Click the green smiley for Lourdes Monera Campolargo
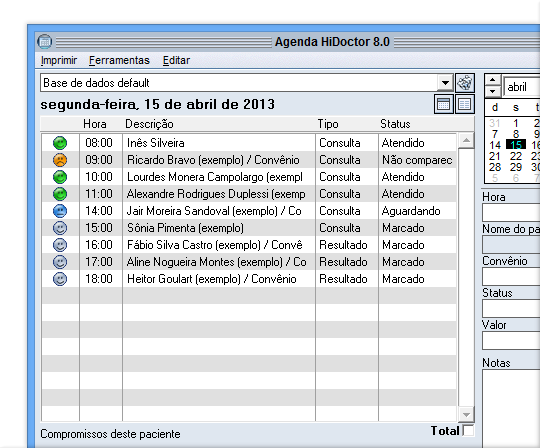 point(60,177)
